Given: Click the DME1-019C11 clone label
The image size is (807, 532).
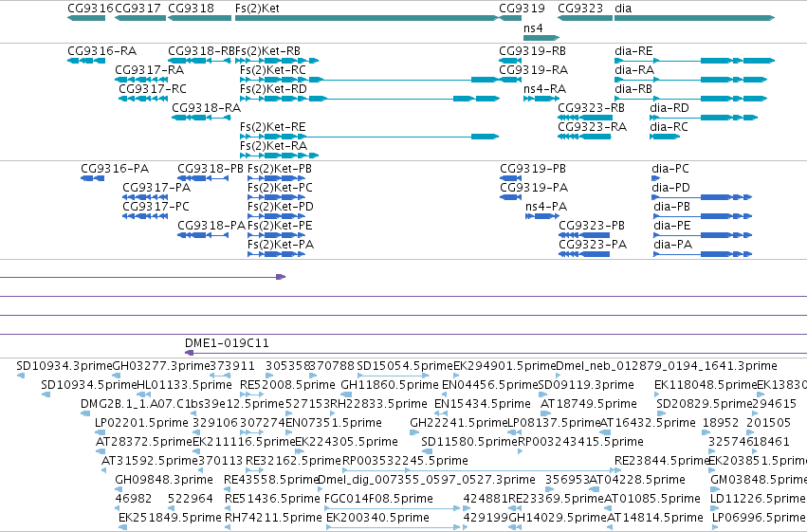Looking at the screenshot, I should [227, 343].
